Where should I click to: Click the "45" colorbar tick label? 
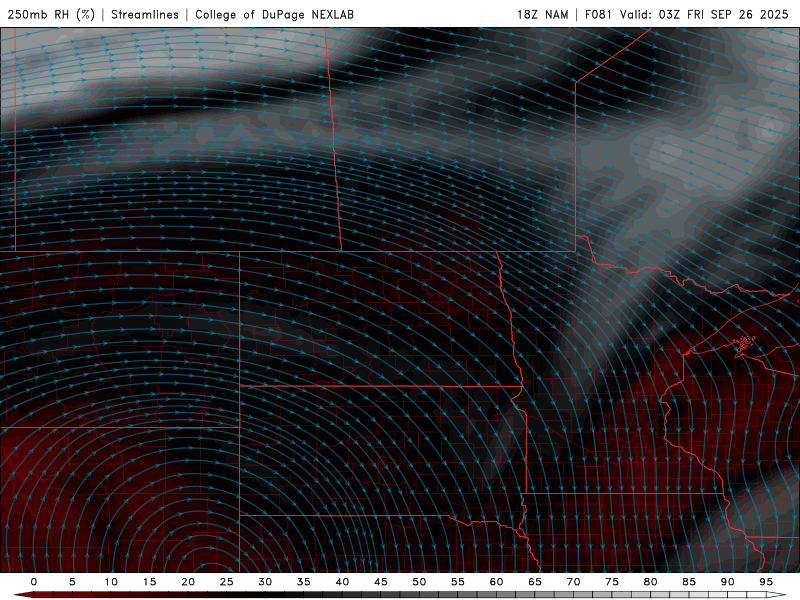[x=381, y=582]
